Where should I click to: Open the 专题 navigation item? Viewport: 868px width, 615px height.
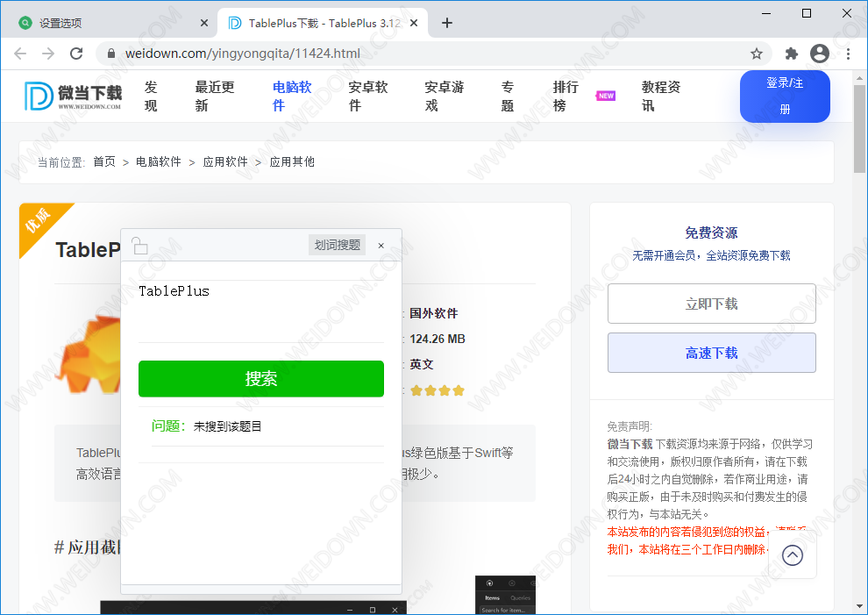click(508, 96)
